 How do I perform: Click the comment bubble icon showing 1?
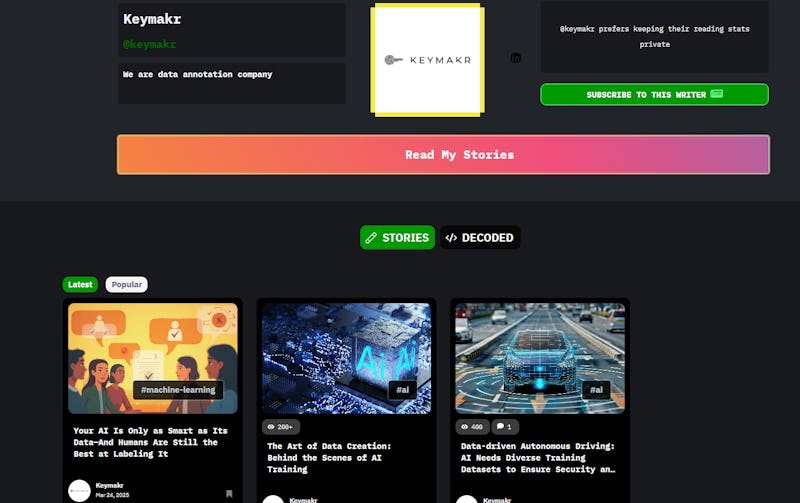click(x=499, y=426)
